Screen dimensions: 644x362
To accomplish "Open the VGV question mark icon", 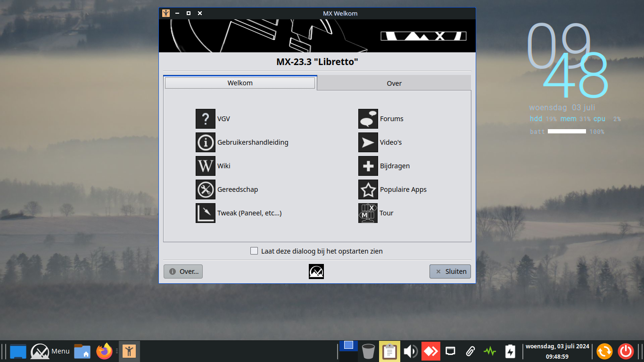I will pos(205,119).
